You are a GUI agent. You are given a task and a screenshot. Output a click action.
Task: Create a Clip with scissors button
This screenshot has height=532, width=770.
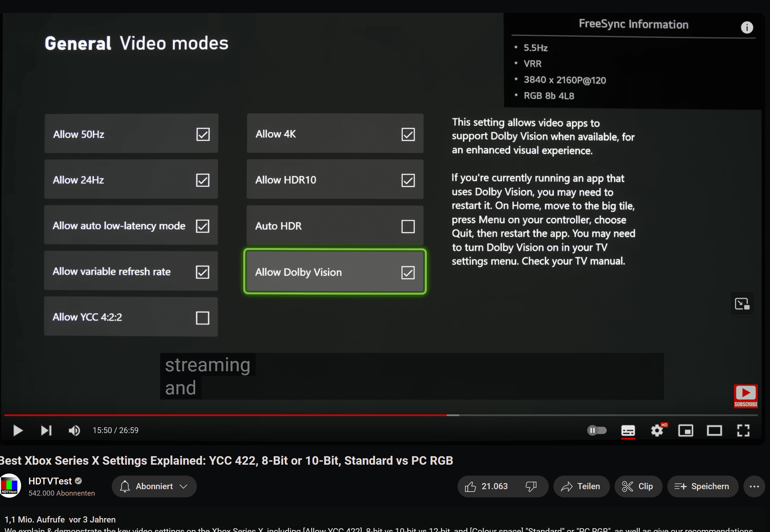point(638,486)
